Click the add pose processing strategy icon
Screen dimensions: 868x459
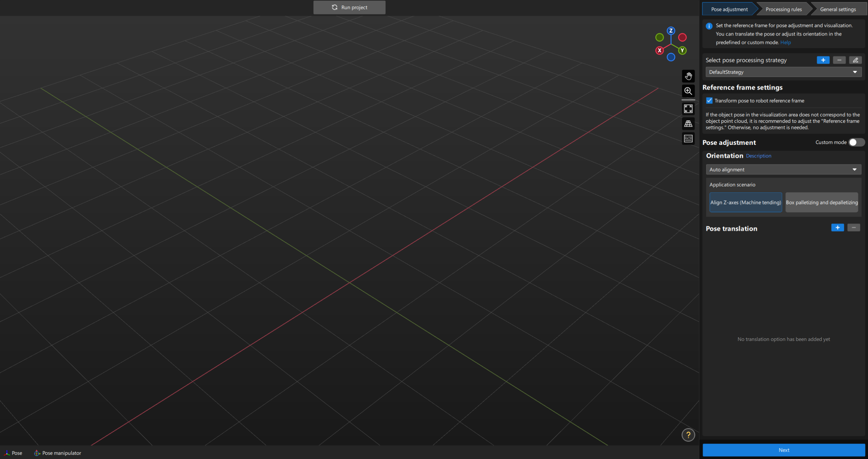click(x=823, y=60)
